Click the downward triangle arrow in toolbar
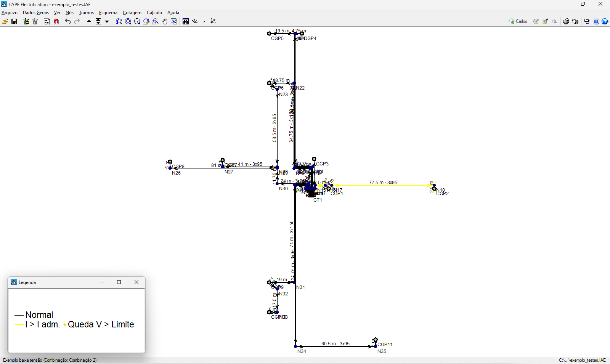Viewport: 610px width, 364px height. pyautogui.click(x=107, y=22)
